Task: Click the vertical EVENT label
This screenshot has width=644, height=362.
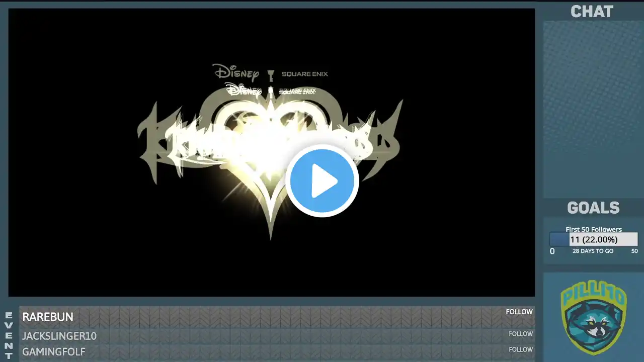Action: [9, 335]
